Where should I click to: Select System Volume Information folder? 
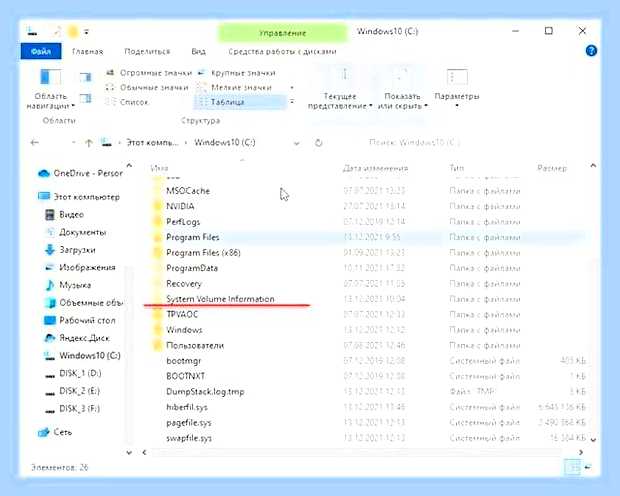pyautogui.click(x=220, y=299)
